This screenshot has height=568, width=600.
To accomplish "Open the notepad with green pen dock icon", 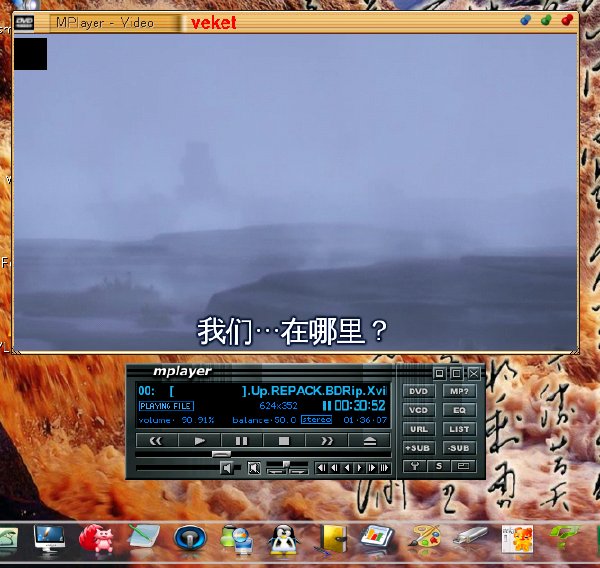I will [144, 536].
